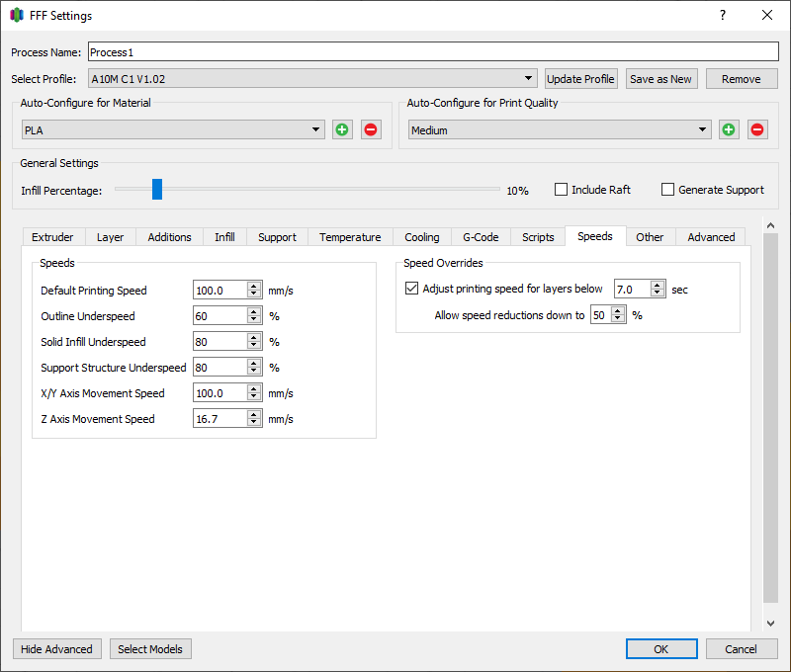Enable the Generate Support checkbox

(668, 190)
